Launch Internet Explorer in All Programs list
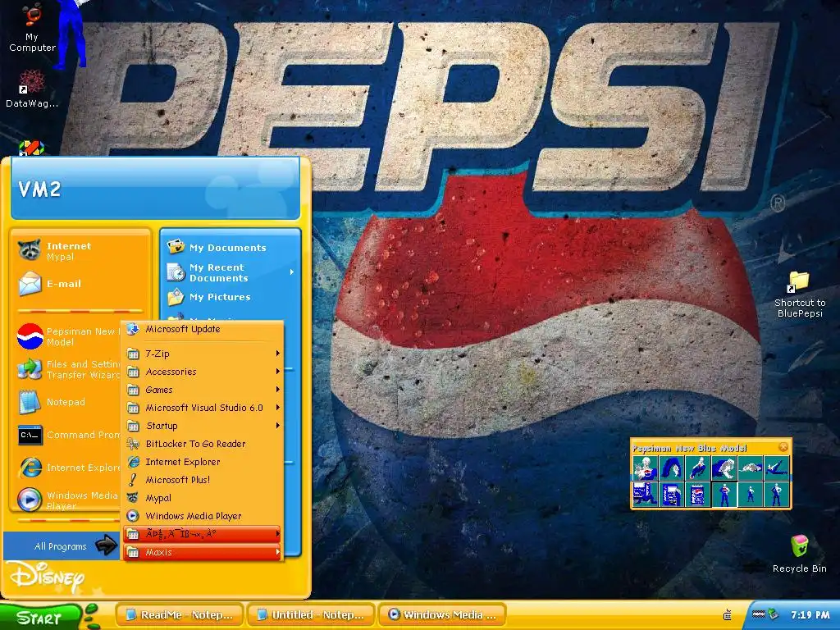The width and height of the screenshot is (840, 630). [203, 462]
